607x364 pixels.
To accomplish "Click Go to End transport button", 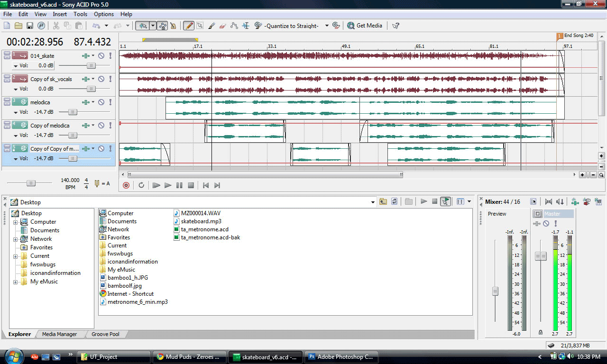I will pyautogui.click(x=217, y=185).
